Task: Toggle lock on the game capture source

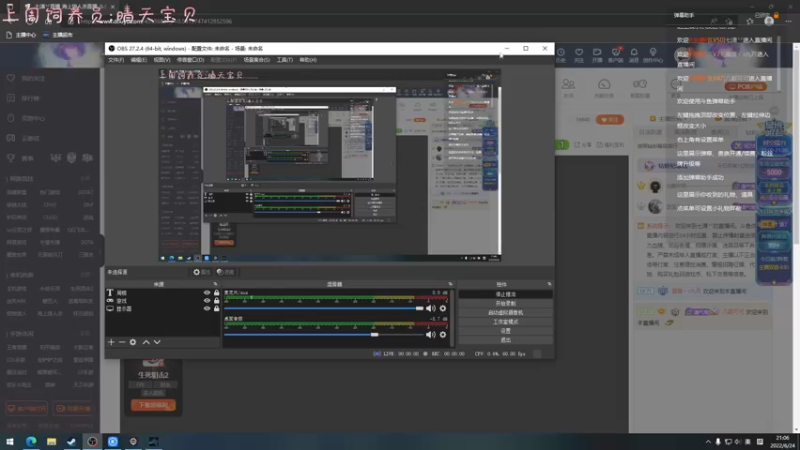Action: pos(216,301)
